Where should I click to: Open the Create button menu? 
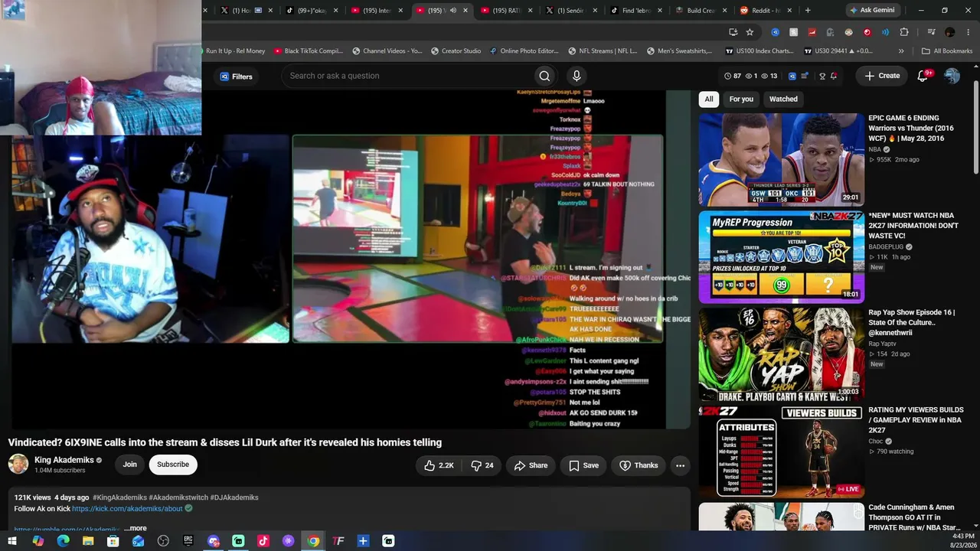[882, 76]
